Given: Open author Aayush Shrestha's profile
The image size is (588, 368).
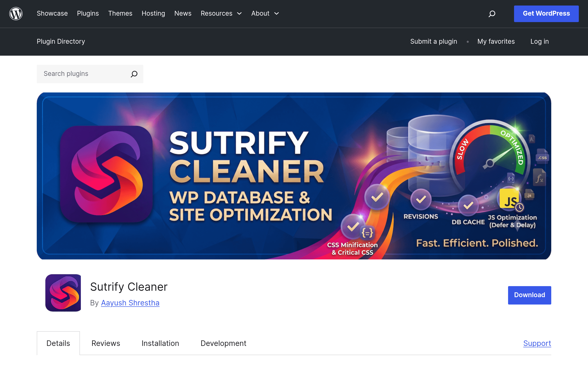Looking at the screenshot, I should tap(130, 303).
